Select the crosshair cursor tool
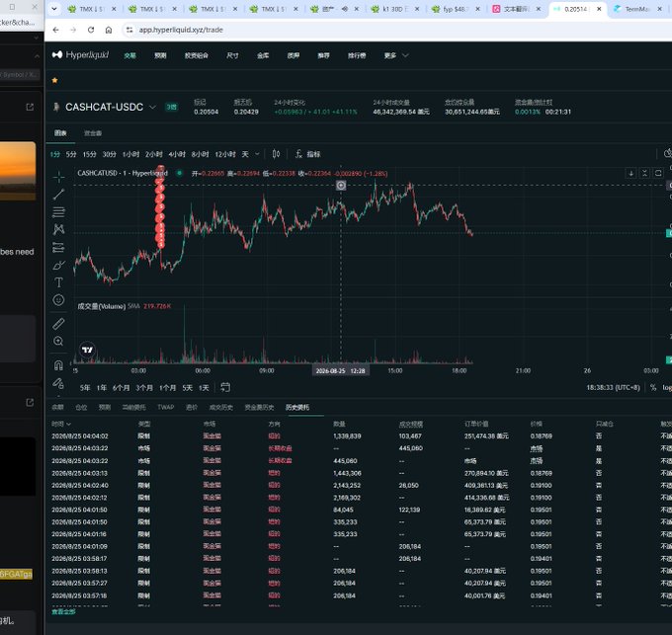This screenshot has width=672, height=635. (x=58, y=177)
